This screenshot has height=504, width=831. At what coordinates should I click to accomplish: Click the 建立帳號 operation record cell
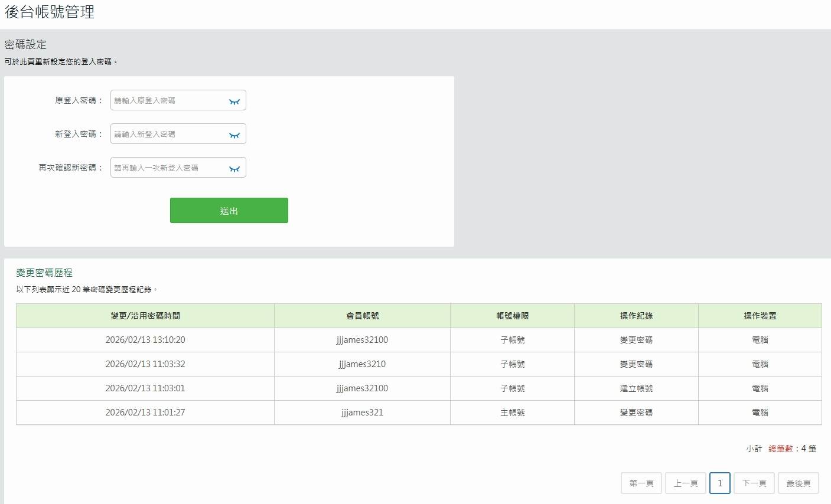point(636,388)
